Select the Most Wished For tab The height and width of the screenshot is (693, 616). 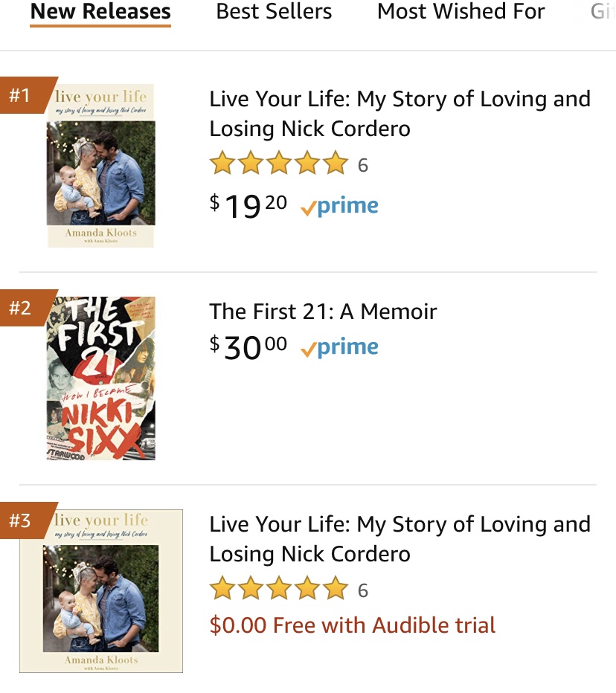point(461,13)
